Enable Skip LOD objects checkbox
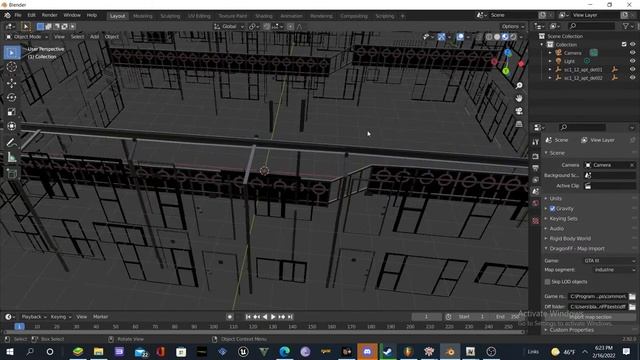The width and height of the screenshot is (640, 360). pos(547,282)
